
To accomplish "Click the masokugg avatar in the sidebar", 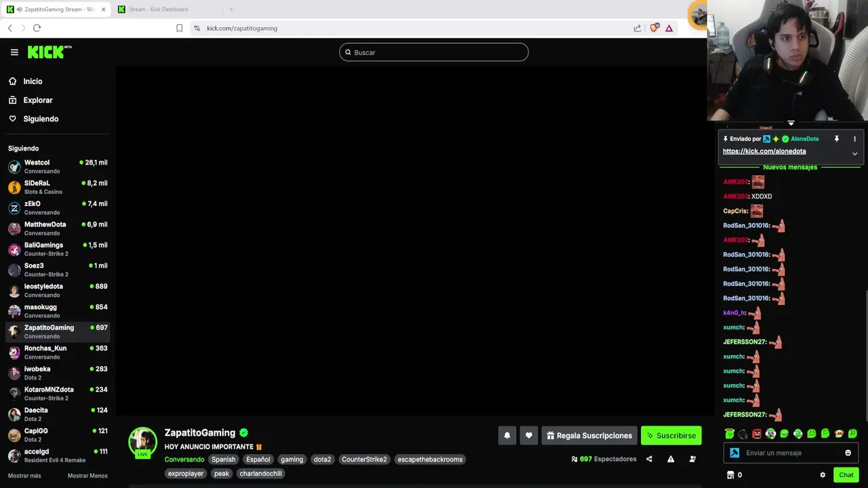I will [x=14, y=311].
